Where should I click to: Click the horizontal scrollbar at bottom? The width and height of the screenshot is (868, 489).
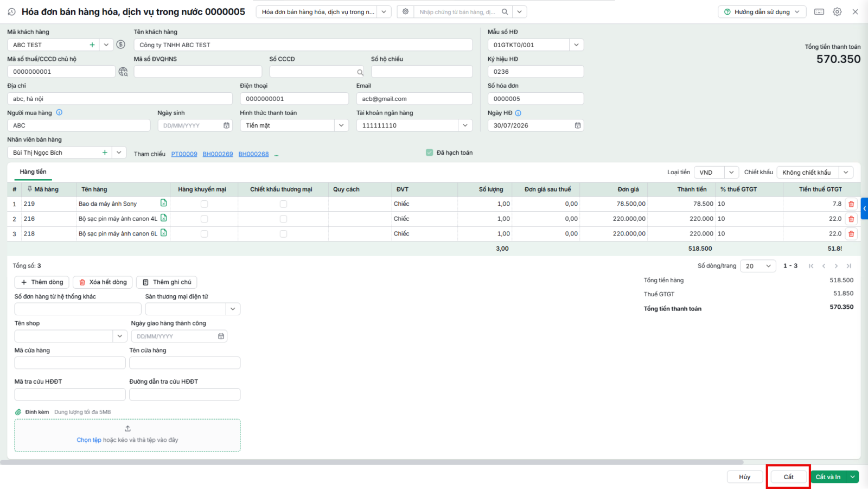[x=372, y=462]
